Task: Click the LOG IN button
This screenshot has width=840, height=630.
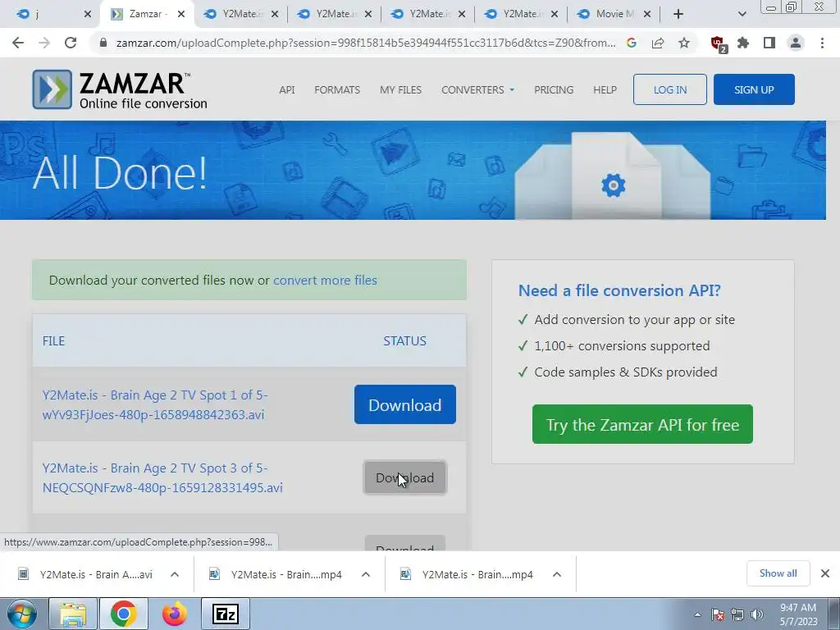Action: 670,89
